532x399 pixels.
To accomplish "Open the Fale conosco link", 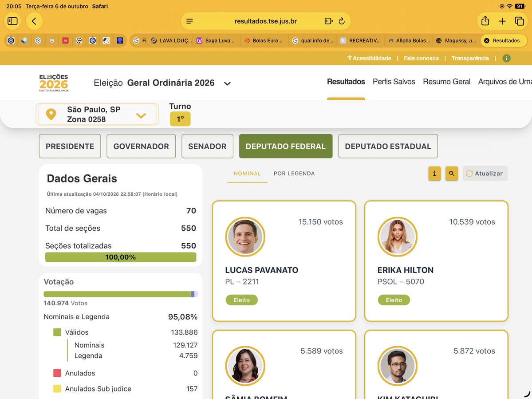I will click(x=421, y=58).
